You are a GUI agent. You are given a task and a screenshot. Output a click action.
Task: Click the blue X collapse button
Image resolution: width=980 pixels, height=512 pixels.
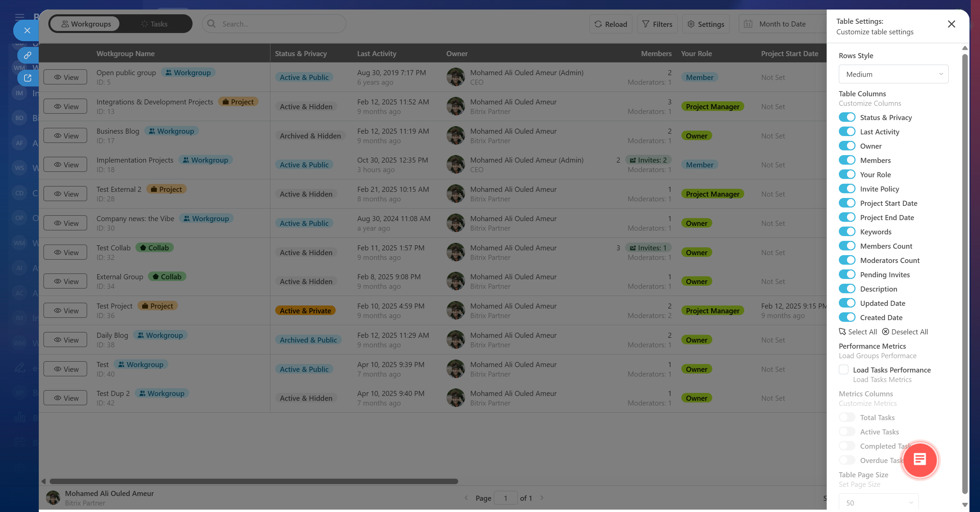27,30
